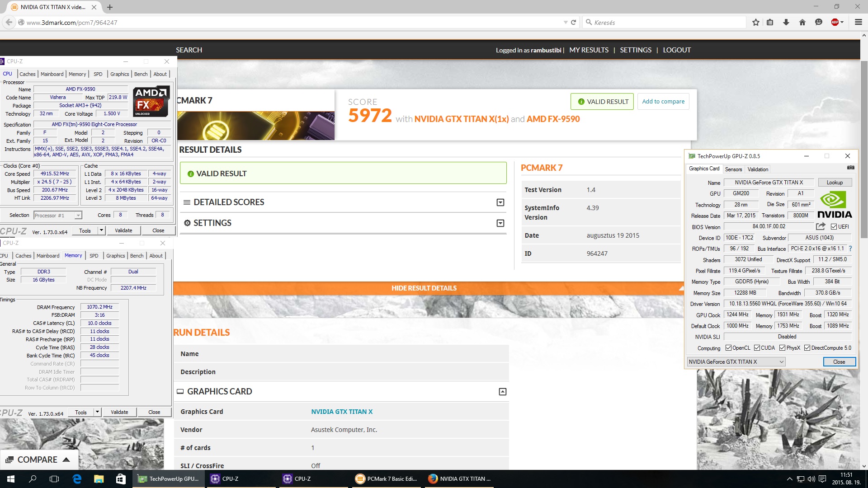Toggle the OpenCL checkbox in GPU-Z
This screenshot has width=868, height=488.
coord(728,348)
